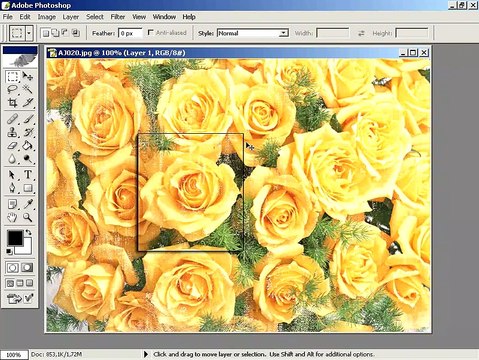Open the Layer menu
This screenshot has width=479, height=360.
71,17
